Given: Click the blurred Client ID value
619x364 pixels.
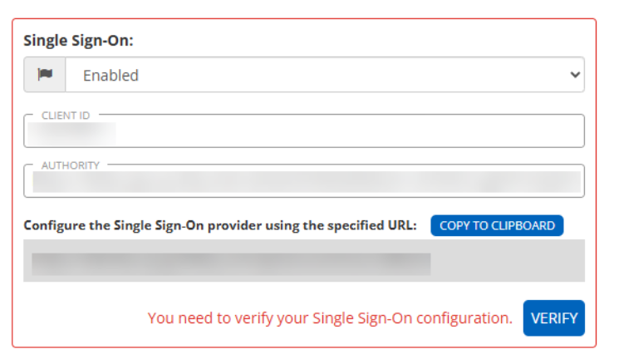Looking at the screenshot, I should click(x=71, y=131).
